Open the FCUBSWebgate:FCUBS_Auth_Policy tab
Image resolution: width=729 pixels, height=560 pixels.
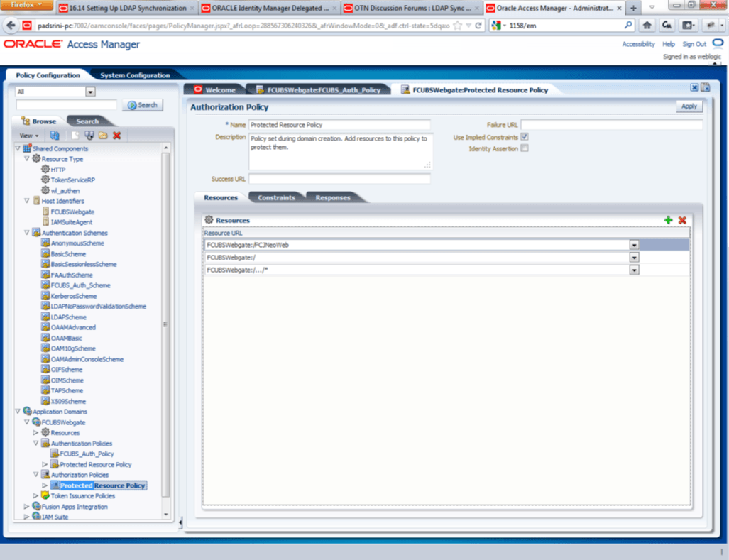(x=319, y=89)
